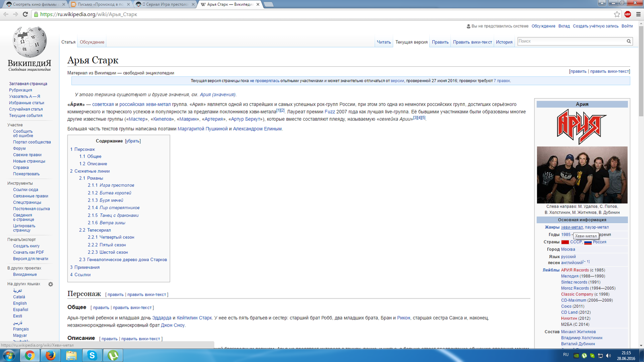This screenshot has width=644, height=362.
Task: Open the English language version link
Action: pos(20,303)
